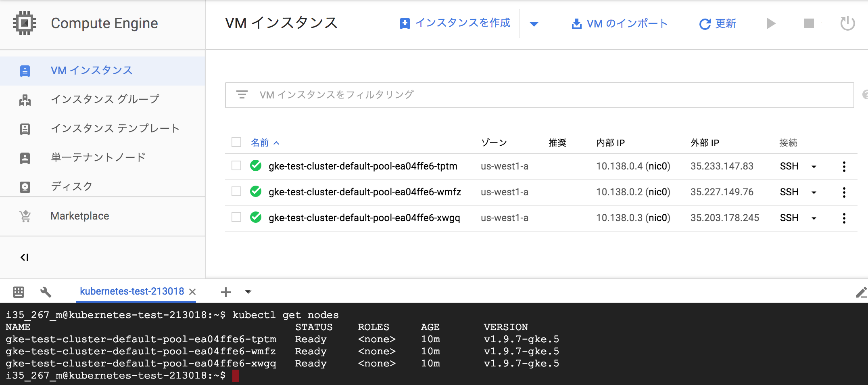Image resolution: width=868 pixels, height=385 pixels.
Task: Open Cloud Shell wrench settings icon
Action: tap(46, 292)
